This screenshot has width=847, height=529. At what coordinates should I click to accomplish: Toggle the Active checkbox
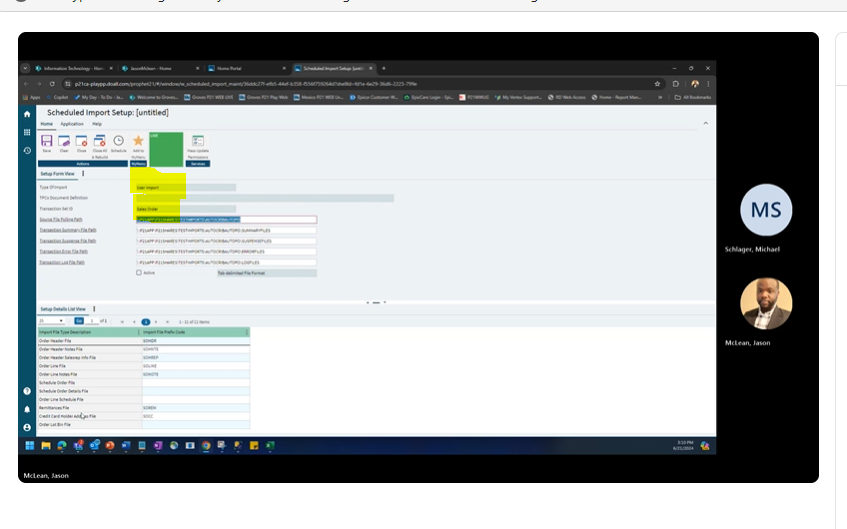click(x=139, y=272)
